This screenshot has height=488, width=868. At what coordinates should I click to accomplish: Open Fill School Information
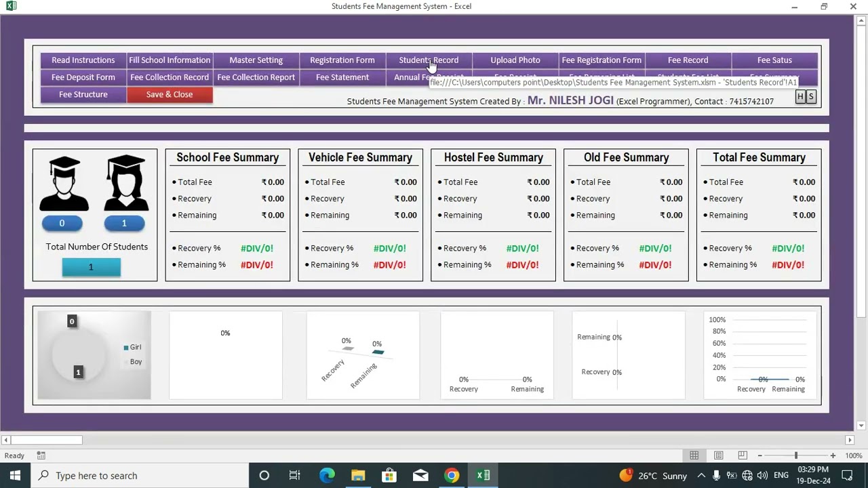pyautogui.click(x=170, y=60)
